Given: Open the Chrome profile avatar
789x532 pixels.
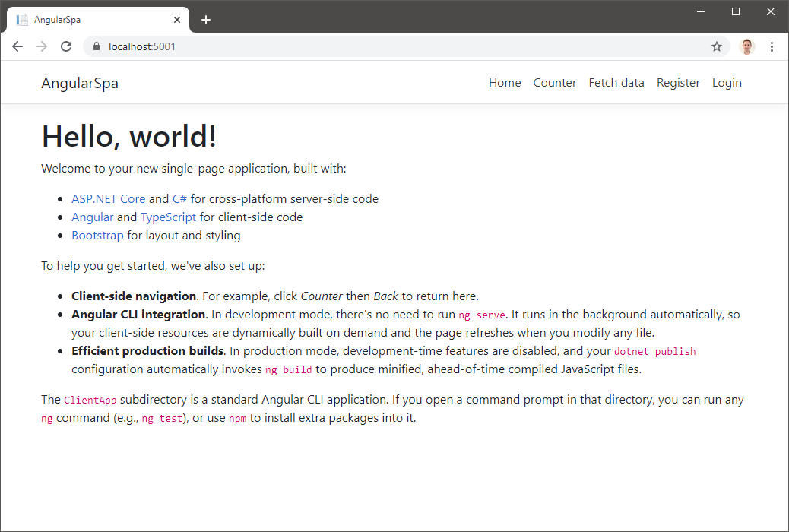Looking at the screenshot, I should click(x=746, y=46).
